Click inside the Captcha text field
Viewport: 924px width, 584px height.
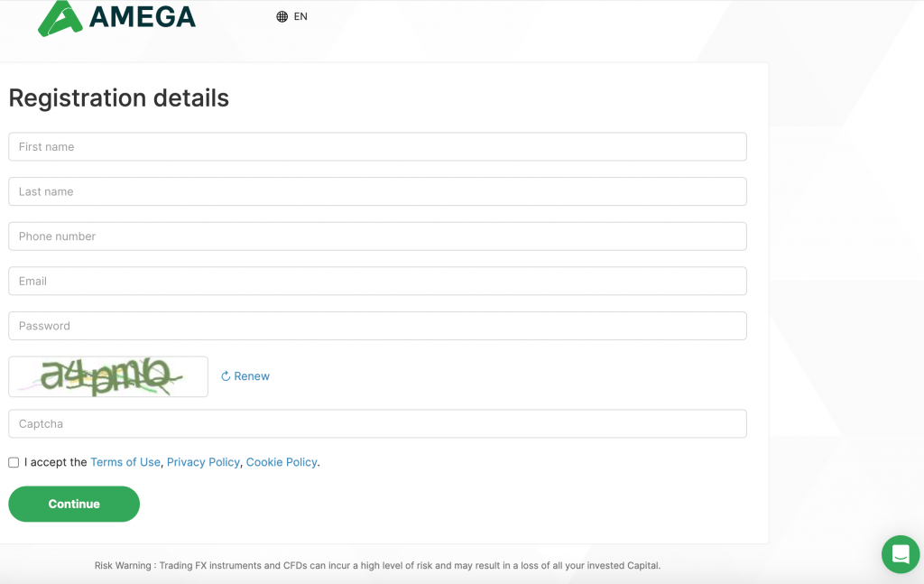tap(377, 423)
